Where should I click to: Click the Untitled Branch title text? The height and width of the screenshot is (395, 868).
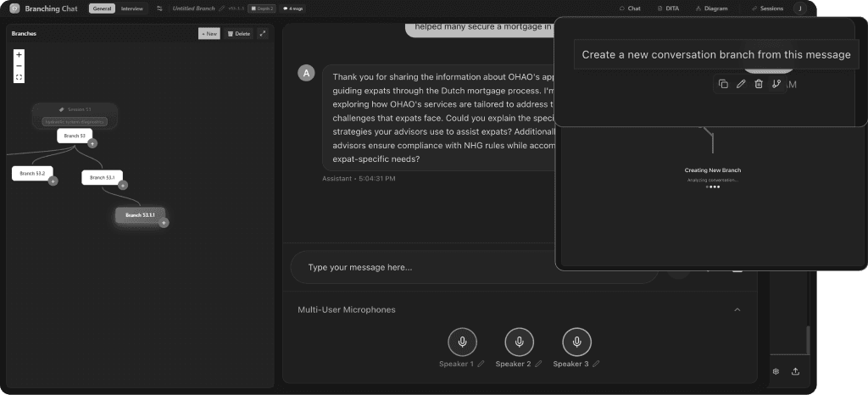[194, 8]
